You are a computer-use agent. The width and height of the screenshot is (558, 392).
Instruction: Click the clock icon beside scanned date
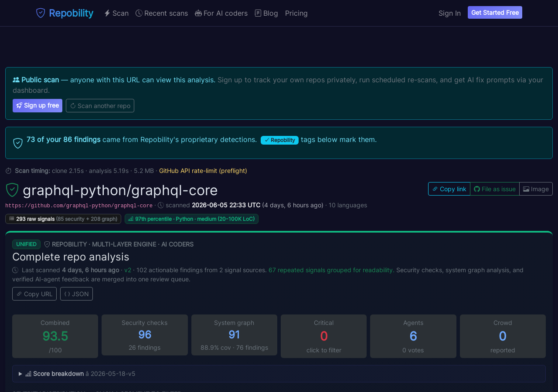point(161,205)
